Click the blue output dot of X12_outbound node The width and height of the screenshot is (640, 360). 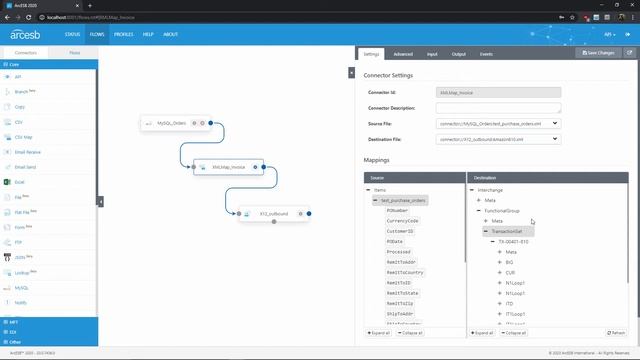pos(309,213)
